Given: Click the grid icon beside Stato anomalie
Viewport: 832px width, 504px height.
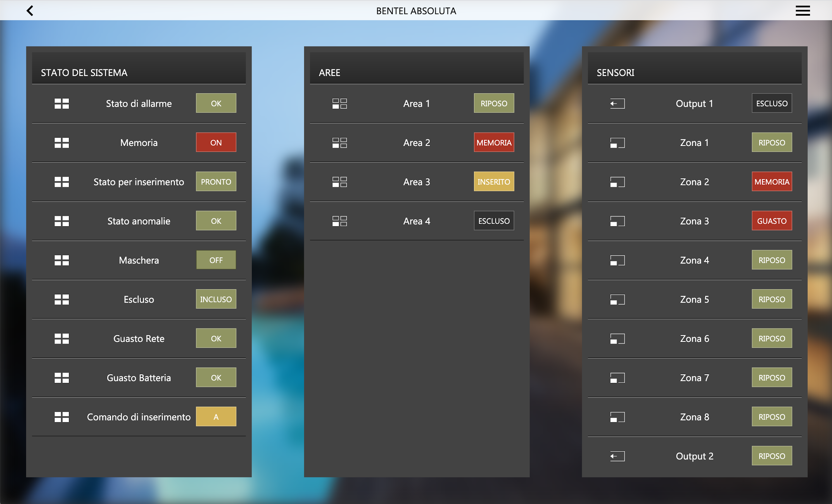Looking at the screenshot, I should click(x=62, y=221).
